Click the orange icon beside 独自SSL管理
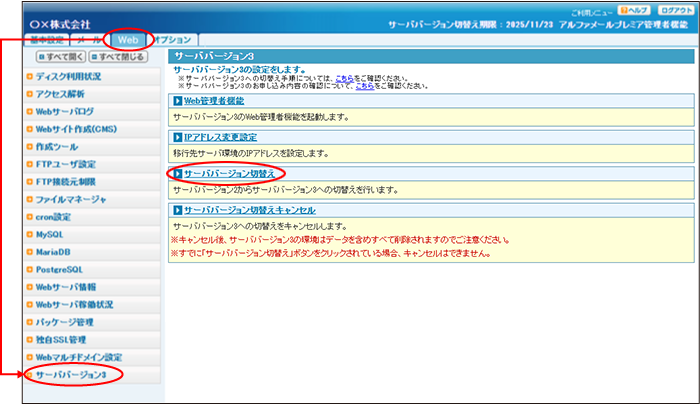 [30, 339]
